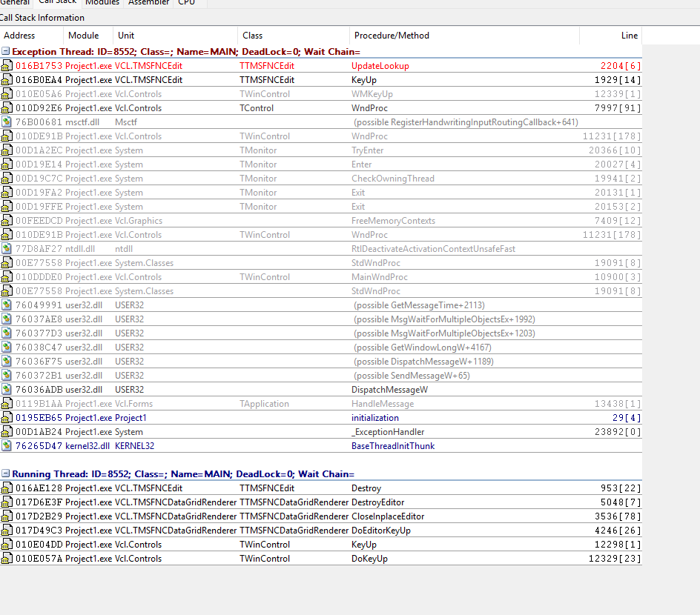Image resolution: width=700 pixels, height=615 pixels.
Task: Click the icon for the Destroy row 016AE128
Action: [x=7, y=488]
